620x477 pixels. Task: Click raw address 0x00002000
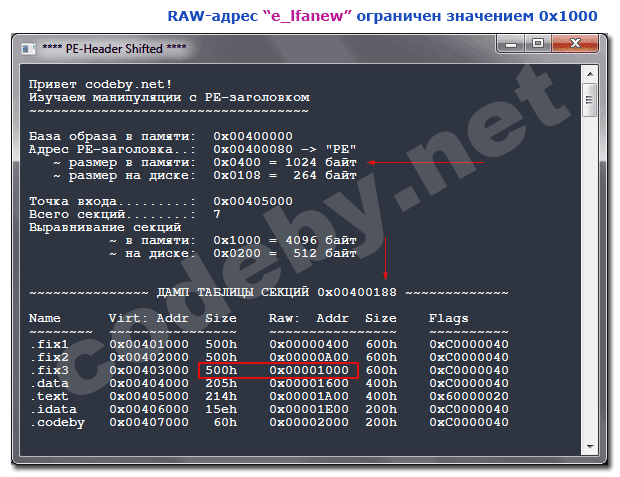pyautogui.click(x=309, y=422)
